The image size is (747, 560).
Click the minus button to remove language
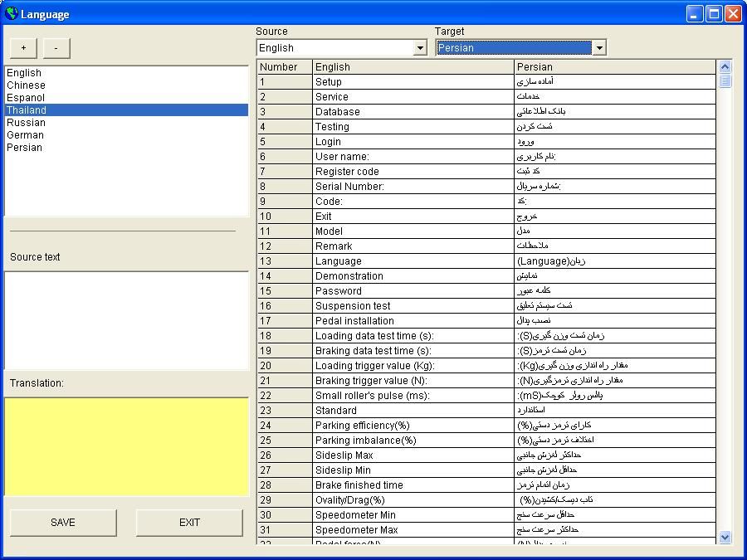[x=56, y=48]
